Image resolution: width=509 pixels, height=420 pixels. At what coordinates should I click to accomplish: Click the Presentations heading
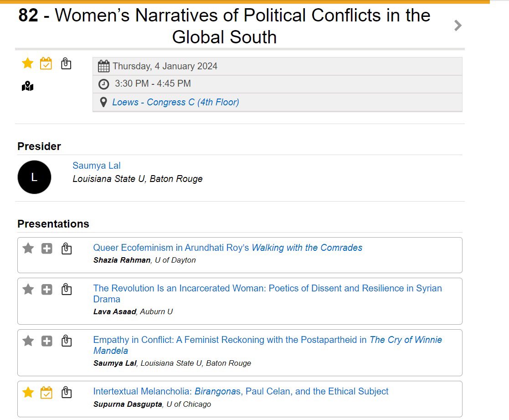(53, 224)
